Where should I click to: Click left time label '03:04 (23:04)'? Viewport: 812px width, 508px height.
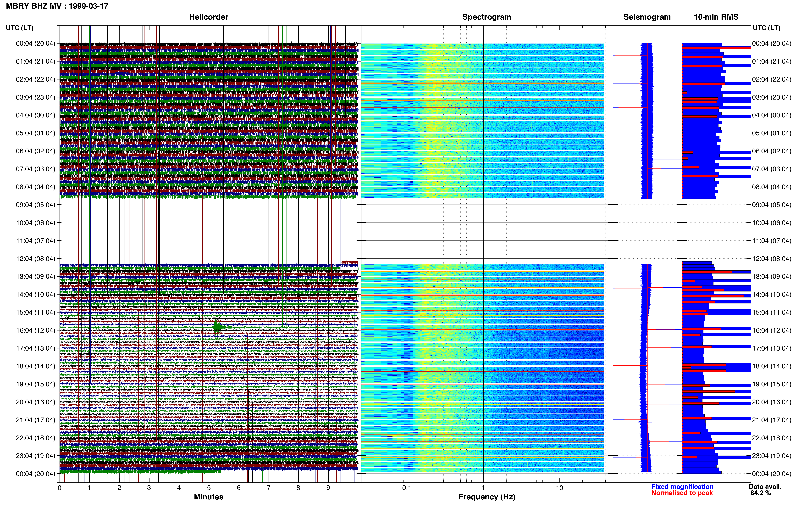coord(36,97)
